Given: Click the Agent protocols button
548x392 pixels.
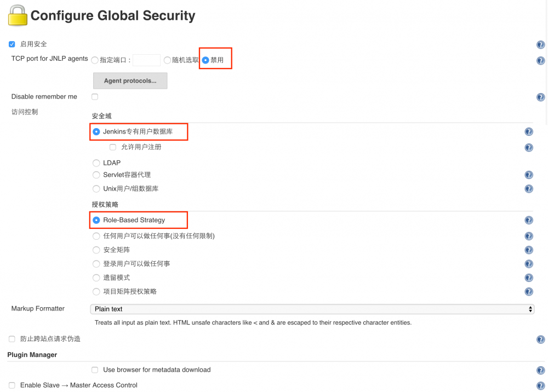Looking at the screenshot, I should pyautogui.click(x=130, y=80).
